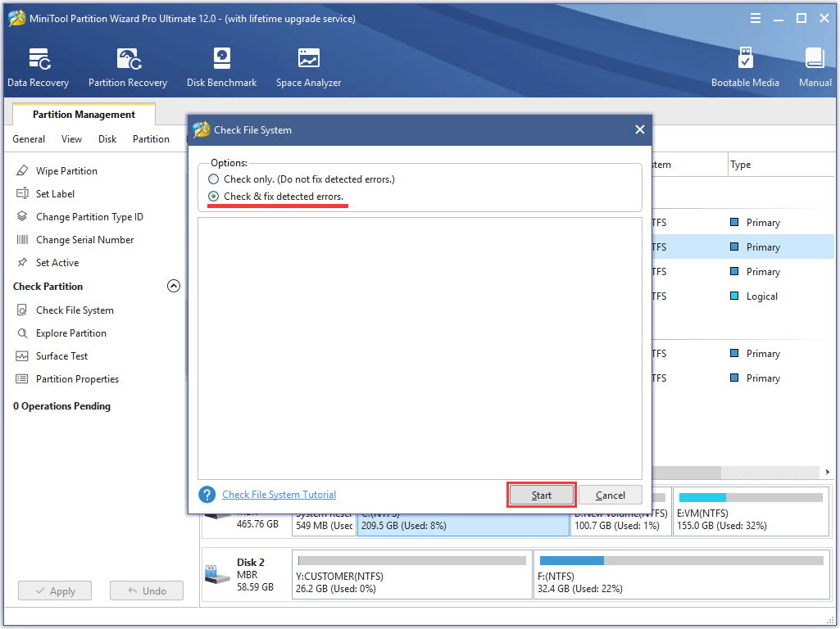Click the Change Partition Type ID text
The image size is (840, 629).
point(89,217)
